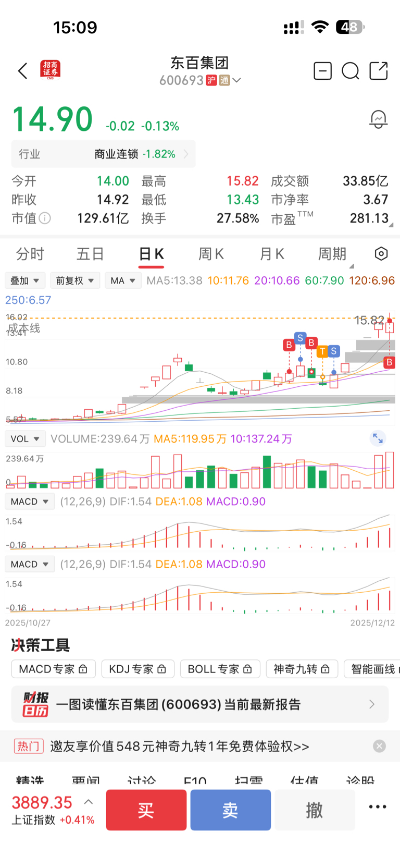Open the 前复权 adjustment dropdown

pos(75,280)
